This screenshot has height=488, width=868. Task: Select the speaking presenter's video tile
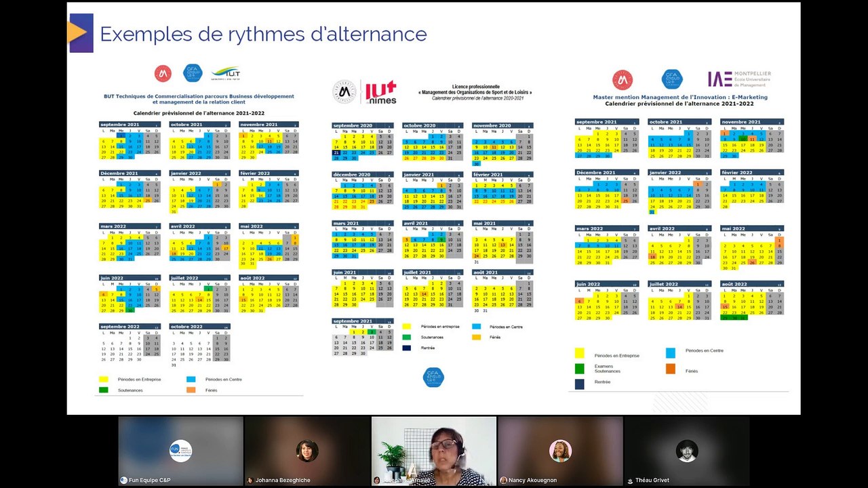(x=434, y=451)
